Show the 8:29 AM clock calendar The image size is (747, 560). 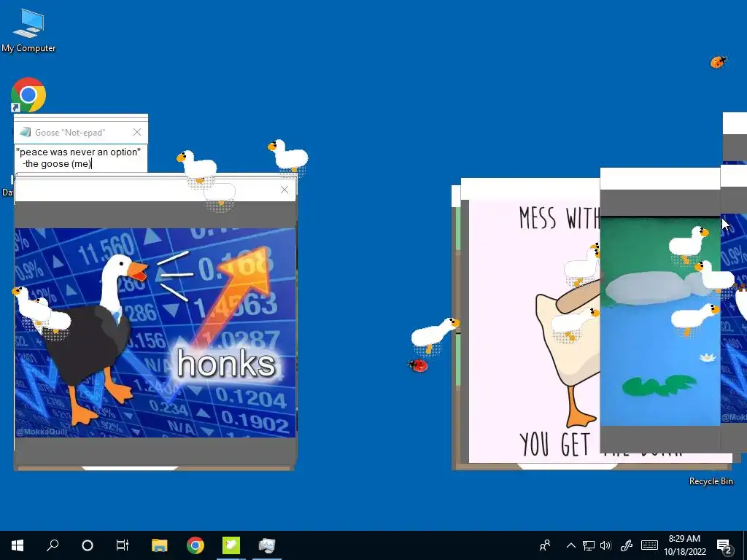click(684, 545)
